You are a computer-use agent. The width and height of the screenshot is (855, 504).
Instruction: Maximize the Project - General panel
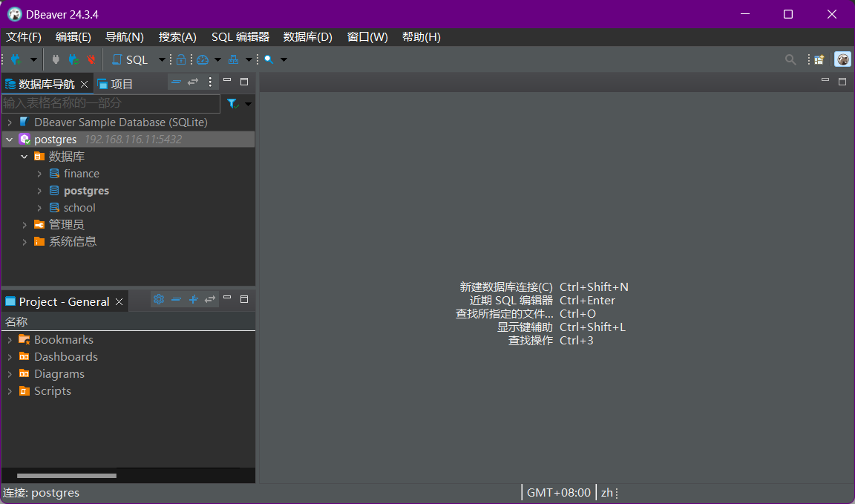244,299
